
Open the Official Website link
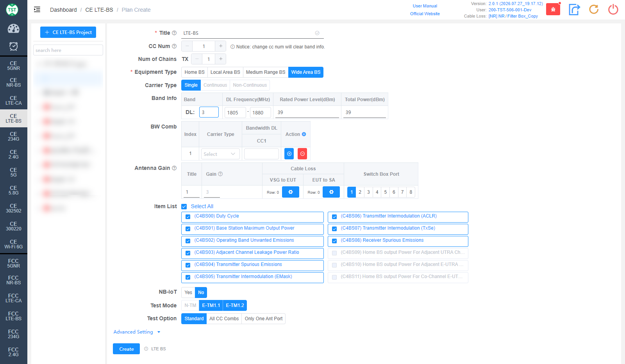click(x=425, y=14)
